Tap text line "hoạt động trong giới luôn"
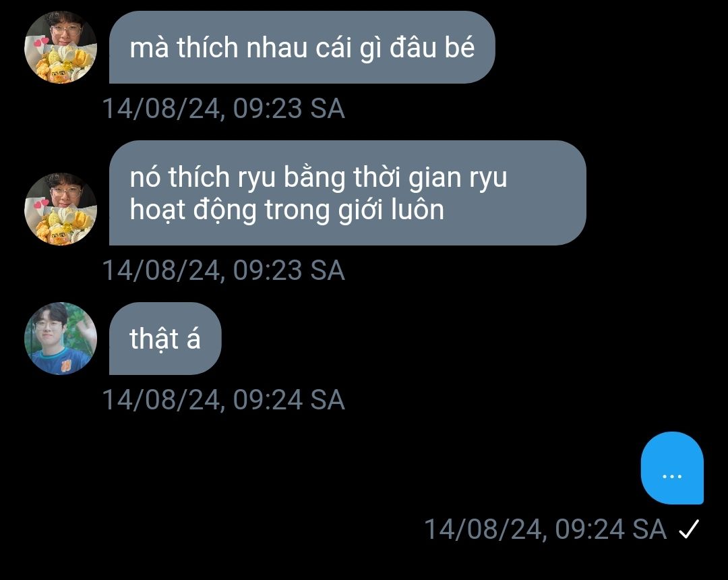This screenshot has width=728, height=580. [x=287, y=210]
